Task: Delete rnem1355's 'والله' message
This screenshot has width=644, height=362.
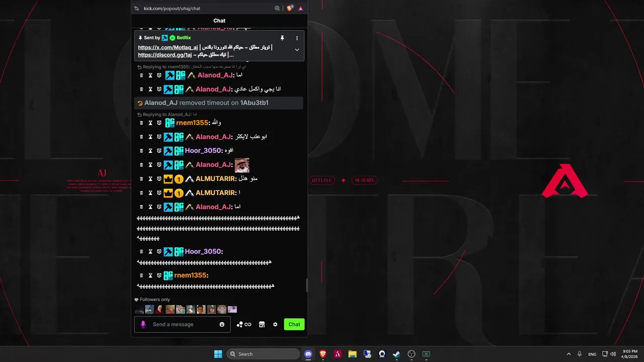Action: point(141,123)
